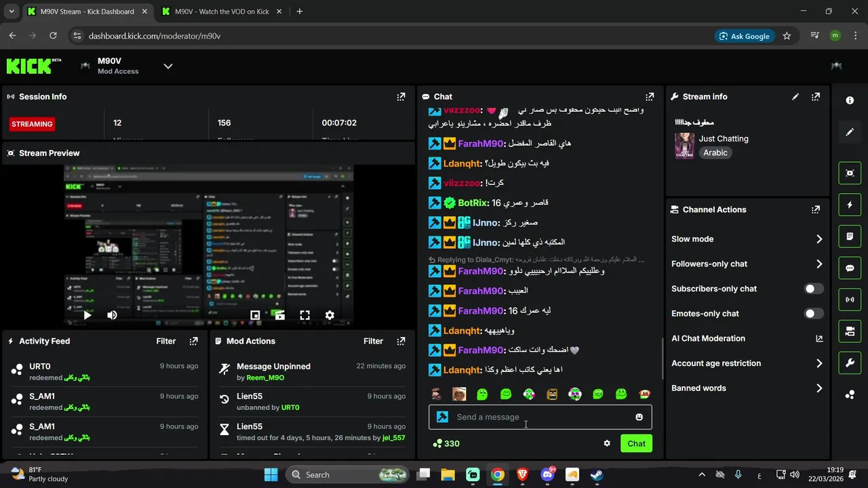Image resolution: width=868 pixels, height=488 pixels.
Task: Click the profile icon at top right of dashboard
Action: (x=837, y=66)
